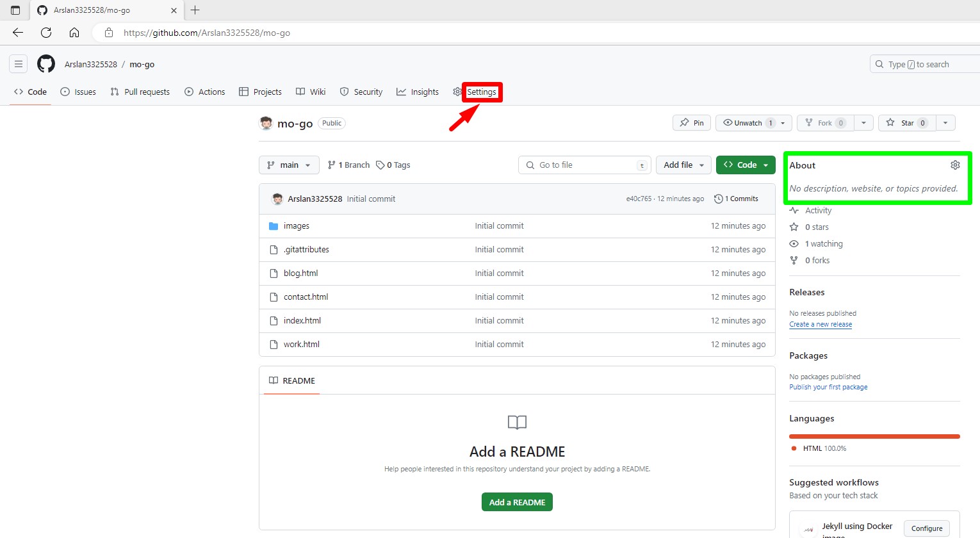The image size is (980, 538).
Task: Open a new browser tab
Action: tap(195, 10)
